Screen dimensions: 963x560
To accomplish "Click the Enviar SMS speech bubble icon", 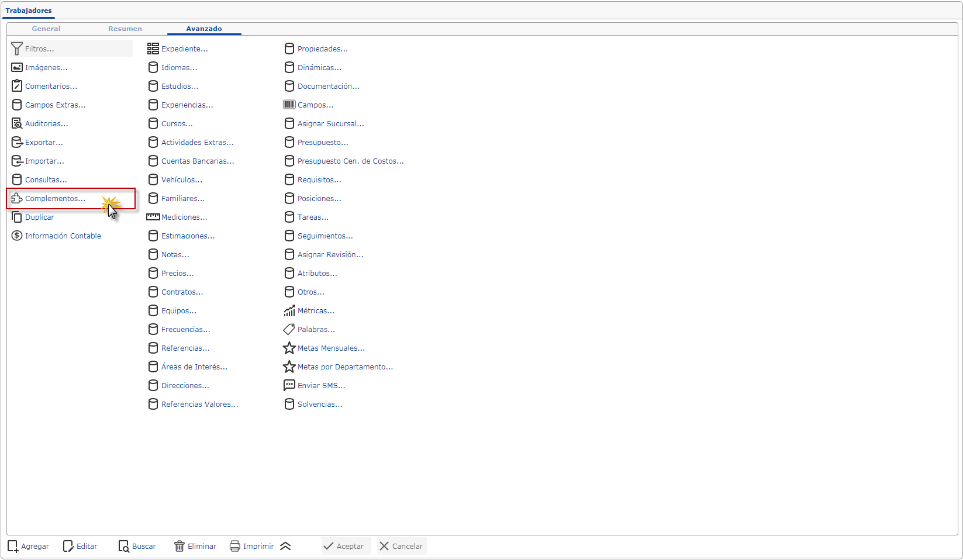I will point(289,386).
